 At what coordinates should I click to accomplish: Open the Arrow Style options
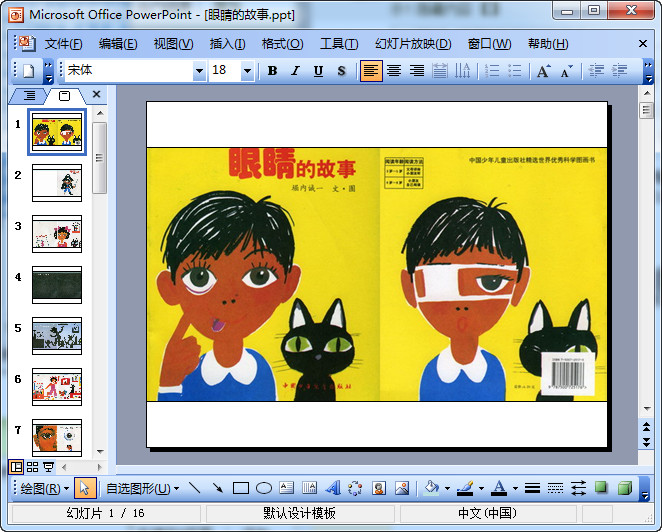click(x=578, y=489)
